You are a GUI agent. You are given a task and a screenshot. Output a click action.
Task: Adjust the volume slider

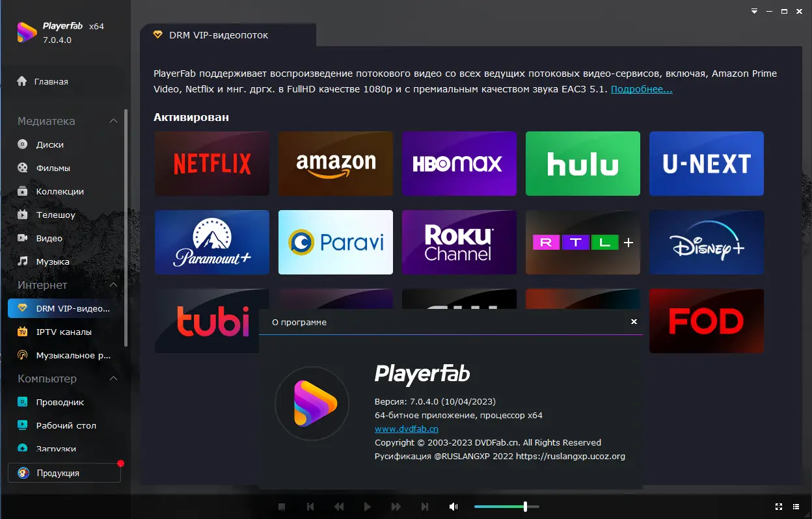point(506,507)
